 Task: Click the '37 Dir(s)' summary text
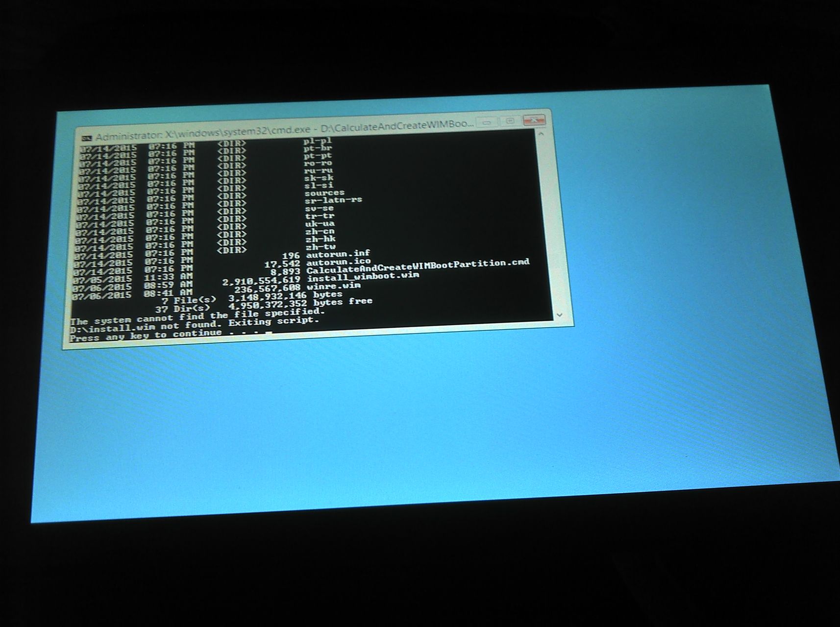(182, 309)
